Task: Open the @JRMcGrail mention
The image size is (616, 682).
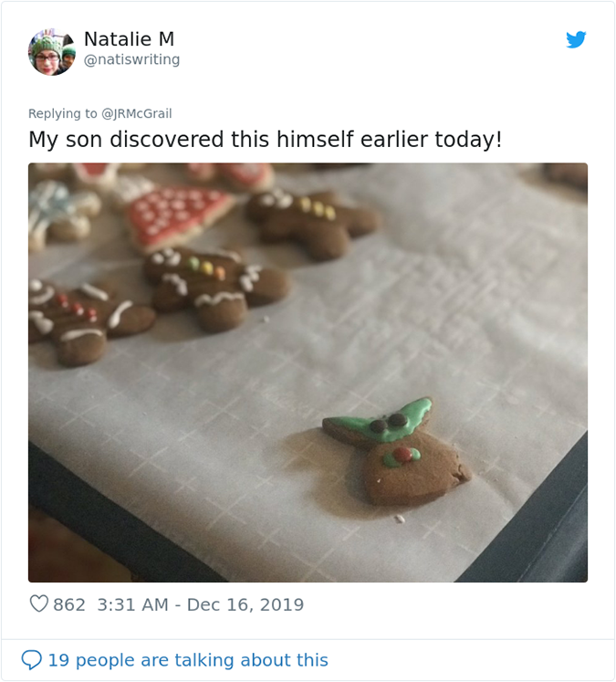Action: [x=137, y=113]
